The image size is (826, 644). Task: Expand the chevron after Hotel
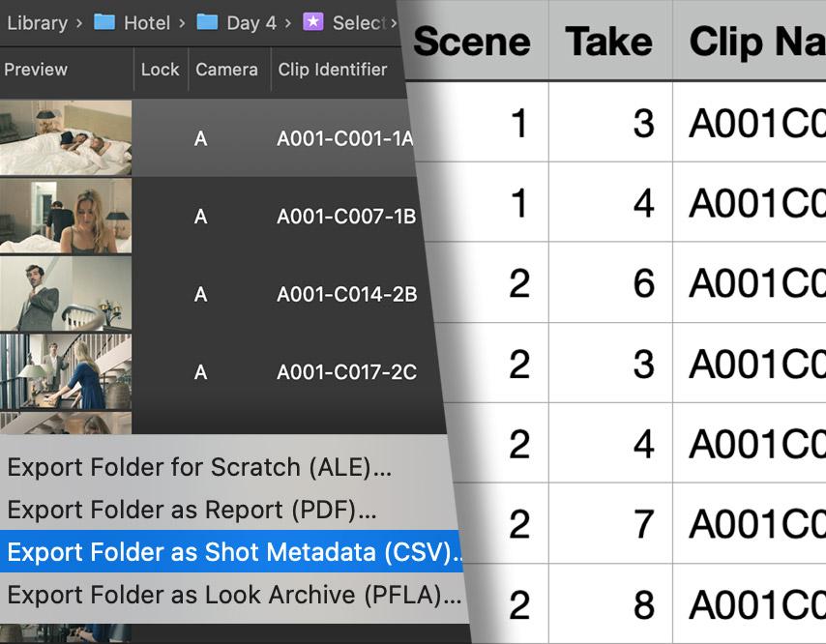click(182, 23)
